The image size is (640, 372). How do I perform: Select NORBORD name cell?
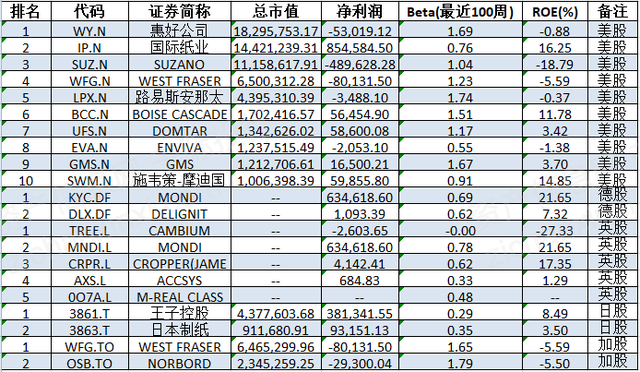click(180, 363)
